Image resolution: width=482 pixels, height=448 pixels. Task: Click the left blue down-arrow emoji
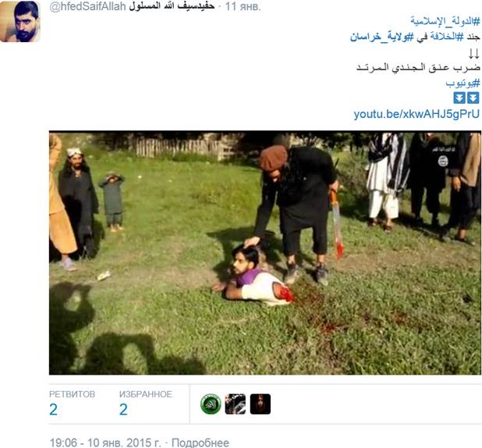(x=459, y=98)
